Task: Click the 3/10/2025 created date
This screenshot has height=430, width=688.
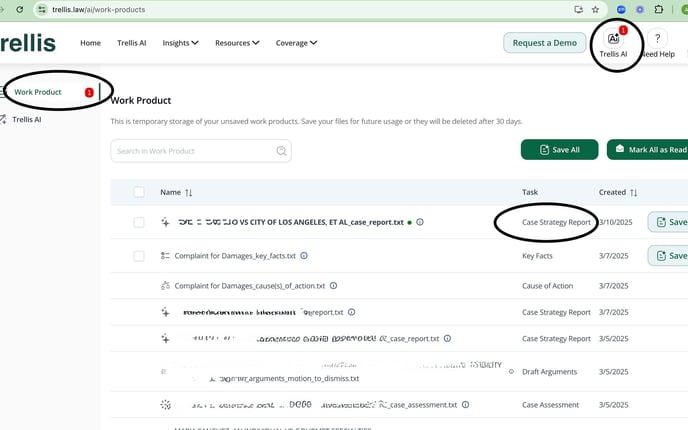Action: [616, 222]
